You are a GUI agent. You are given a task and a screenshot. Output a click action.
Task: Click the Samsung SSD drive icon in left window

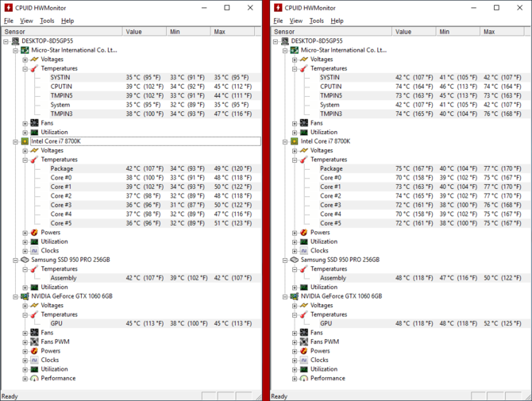pos(25,260)
